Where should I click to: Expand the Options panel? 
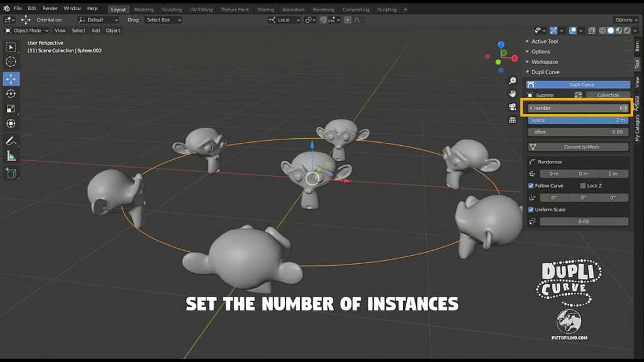(x=540, y=52)
